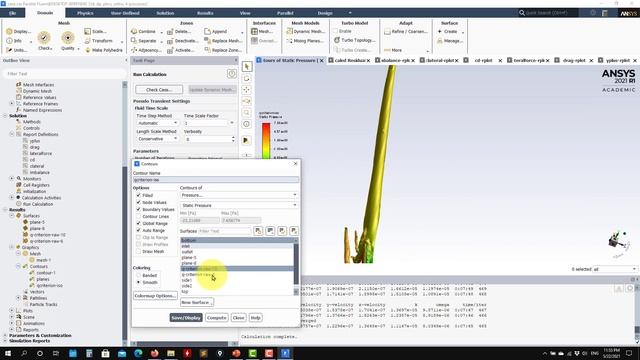
Task: Click the zoom to area tool in viewport toolbar
Action: 246,113
